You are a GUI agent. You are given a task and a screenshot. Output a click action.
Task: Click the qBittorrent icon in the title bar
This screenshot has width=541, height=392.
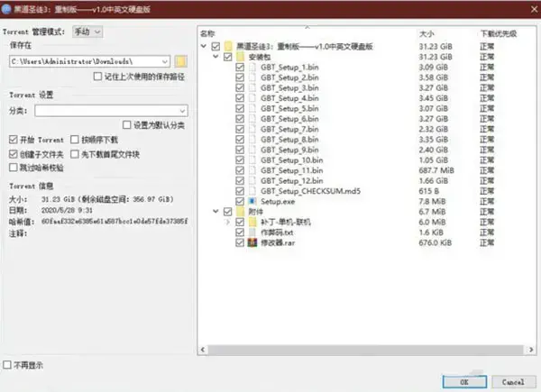pyautogui.click(x=6, y=9)
